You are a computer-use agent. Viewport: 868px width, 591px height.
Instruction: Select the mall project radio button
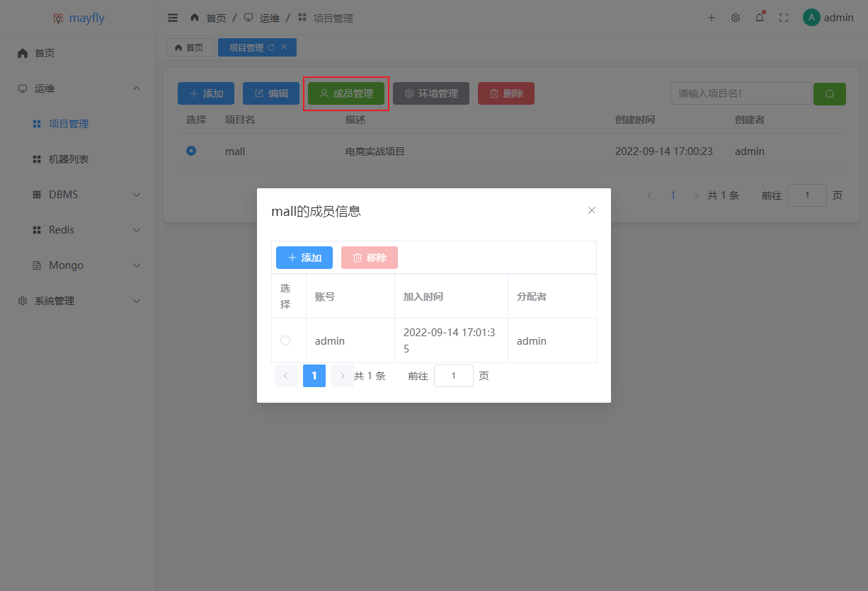(191, 151)
